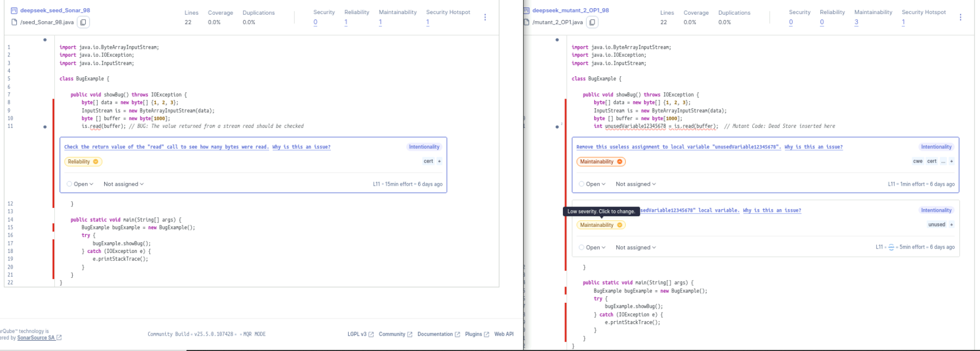Open the Plugins footer link
Screen dimensions: 980x351
(477, 334)
